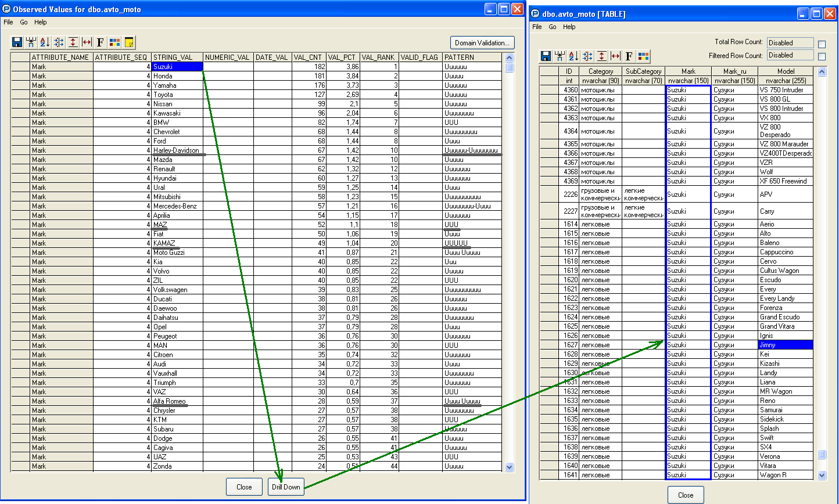Click A-Z sort icon in TABLE window toolbar
Image resolution: width=839 pixels, height=504 pixels.
point(573,56)
